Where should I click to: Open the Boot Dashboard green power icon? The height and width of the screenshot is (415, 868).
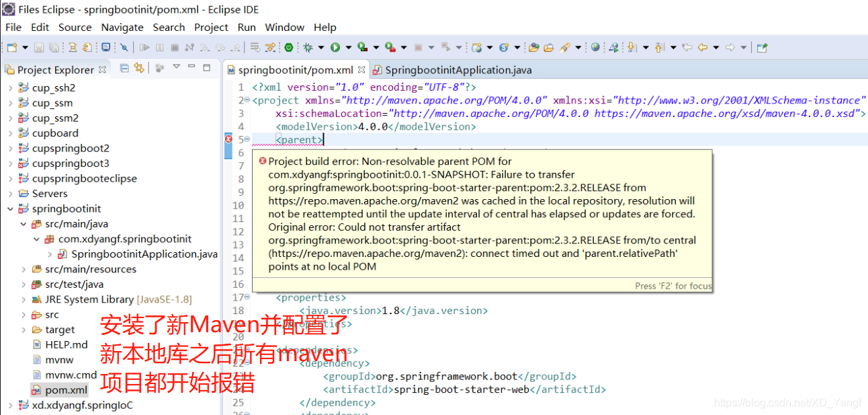pos(289,48)
